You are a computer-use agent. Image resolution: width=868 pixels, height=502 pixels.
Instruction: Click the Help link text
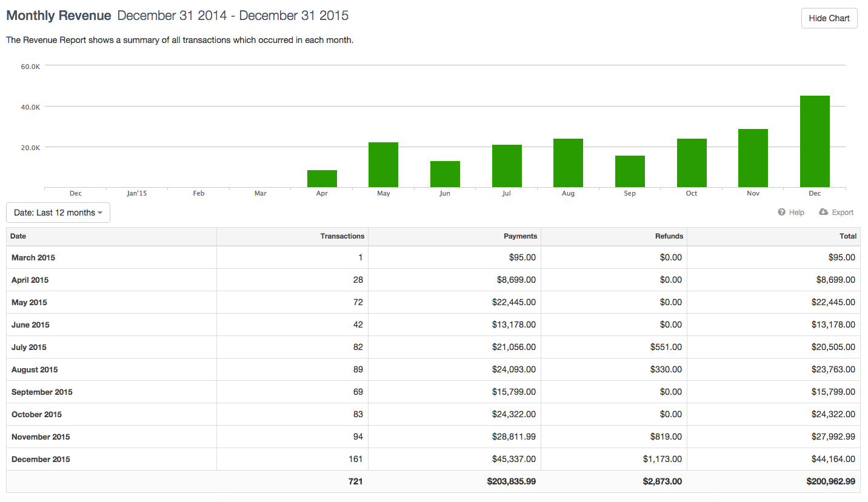[796, 213]
